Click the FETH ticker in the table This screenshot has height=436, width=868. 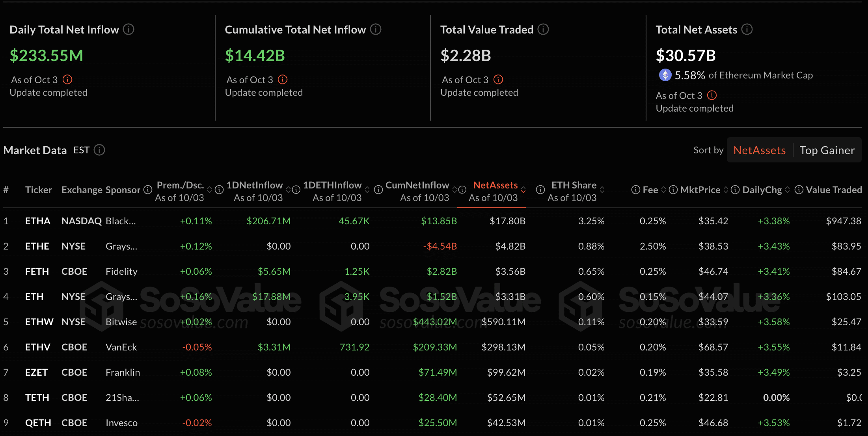(37, 271)
